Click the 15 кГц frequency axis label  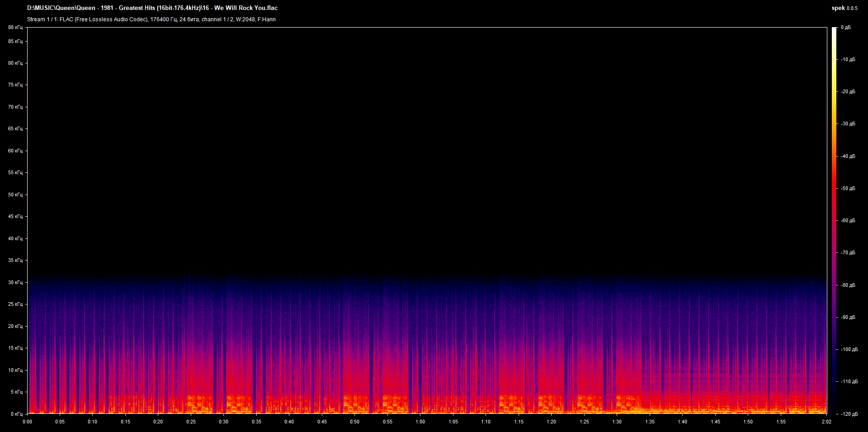click(15, 348)
